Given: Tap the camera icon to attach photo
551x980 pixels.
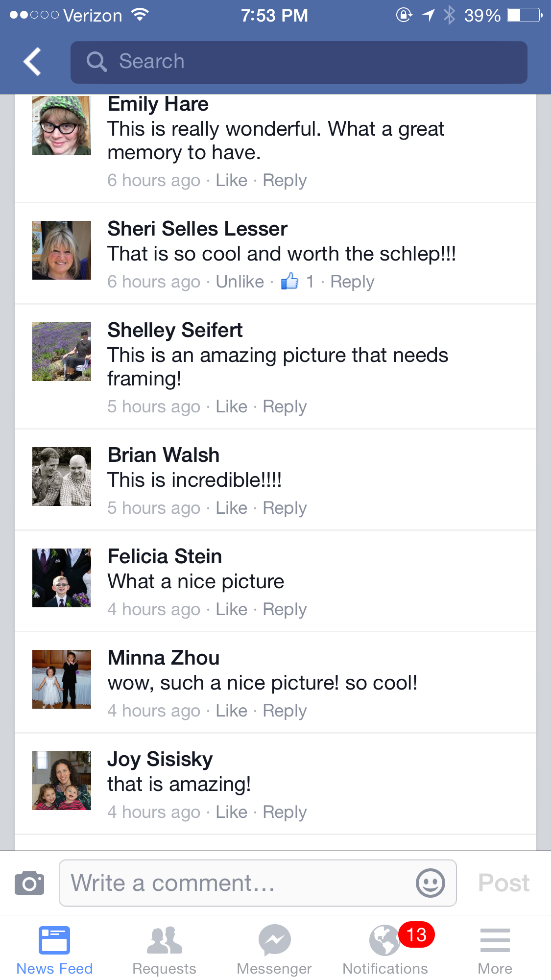Looking at the screenshot, I should point(29,883).
